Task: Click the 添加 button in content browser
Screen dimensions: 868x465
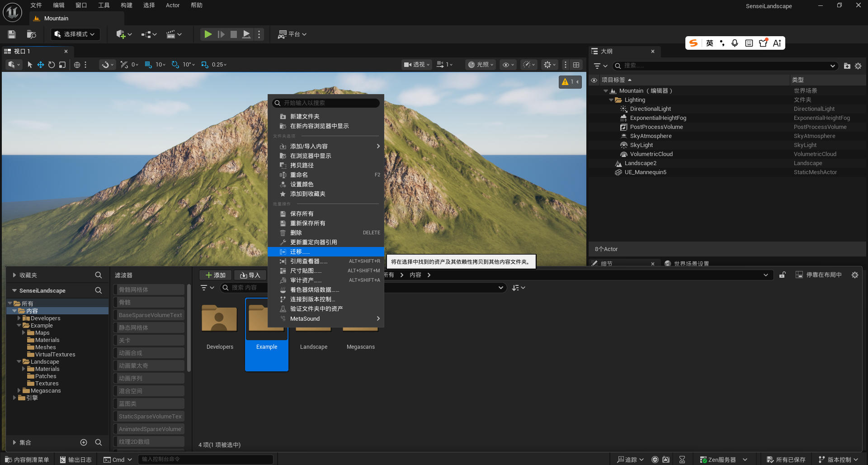Action: (x=216, y=275)
